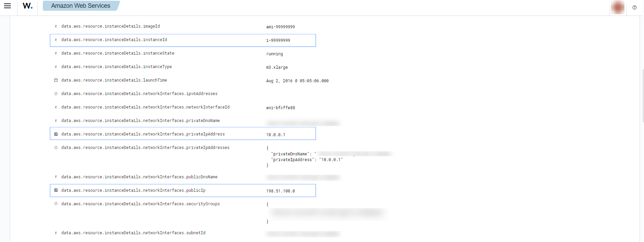Select the instanceId field name
This screenshot has height=242, width=644.
coord(114,40)
